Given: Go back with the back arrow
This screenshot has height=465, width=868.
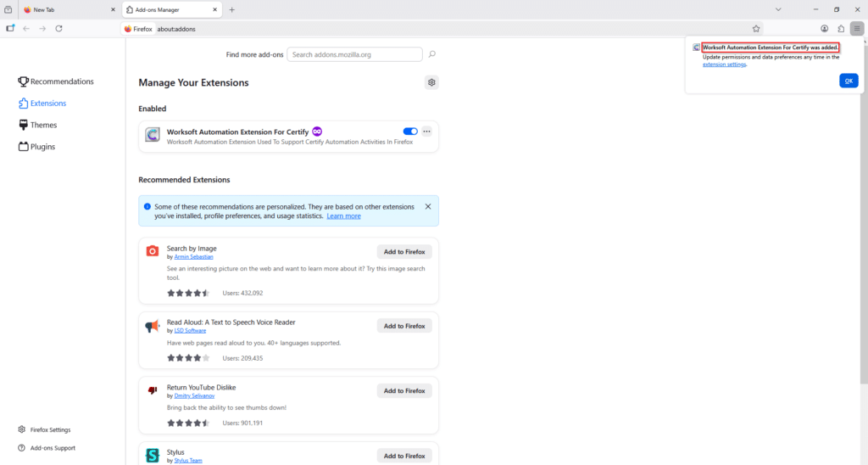Looking at the screenshot, I should pos(26,29).
